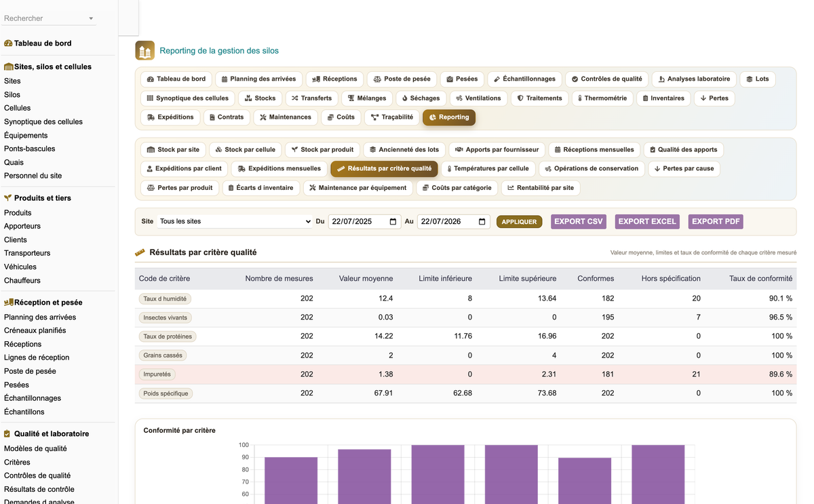Open the Poste de pesée tab
Viewport: 814px width, 504px height.
pyautogui.click(x=402, y=79)
